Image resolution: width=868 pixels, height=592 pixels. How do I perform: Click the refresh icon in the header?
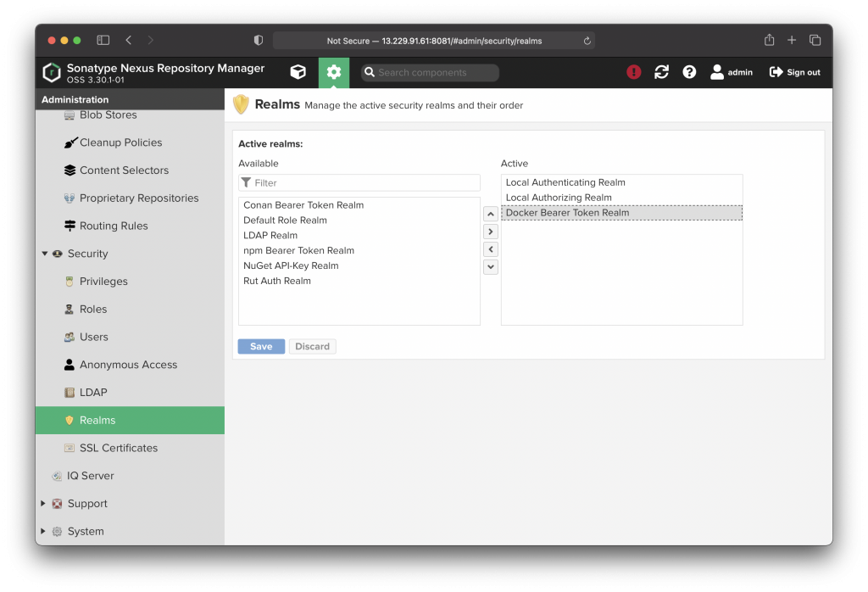[x=661, y=72]
